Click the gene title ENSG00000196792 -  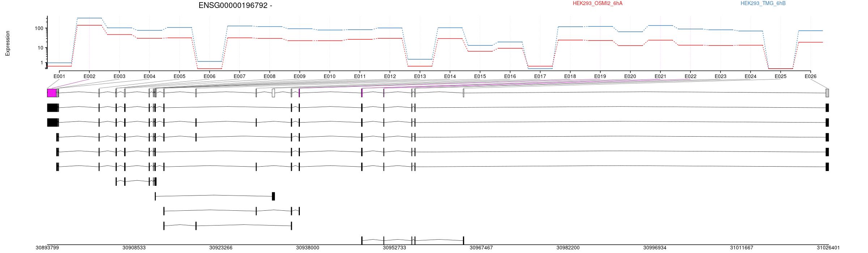tap(235, 5)
